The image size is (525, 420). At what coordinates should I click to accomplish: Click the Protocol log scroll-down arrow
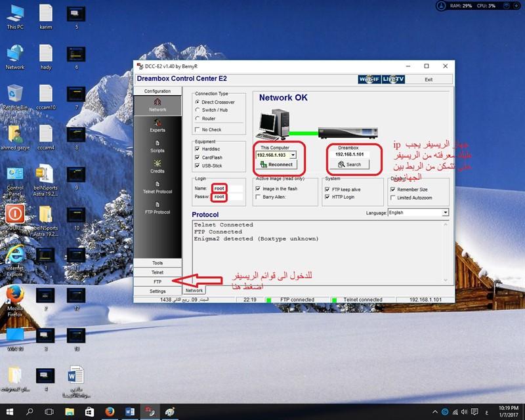(446, 280)
